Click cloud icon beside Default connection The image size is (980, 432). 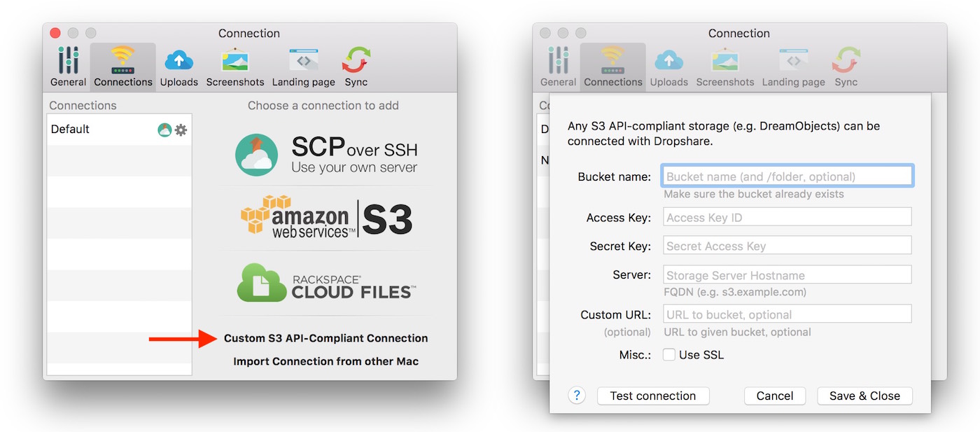(164, 130)
